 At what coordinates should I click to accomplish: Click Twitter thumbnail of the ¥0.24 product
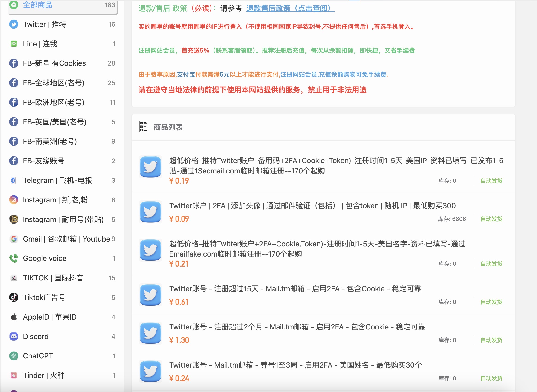click(150, 371)
